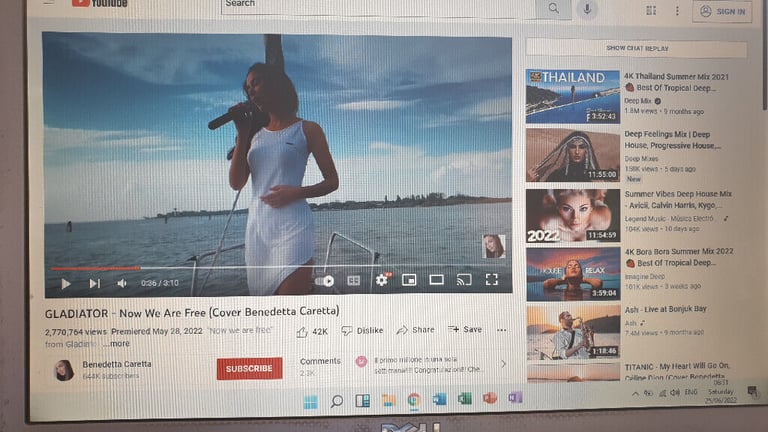
Task: Open YouTube apps grid
Action: 651,10
